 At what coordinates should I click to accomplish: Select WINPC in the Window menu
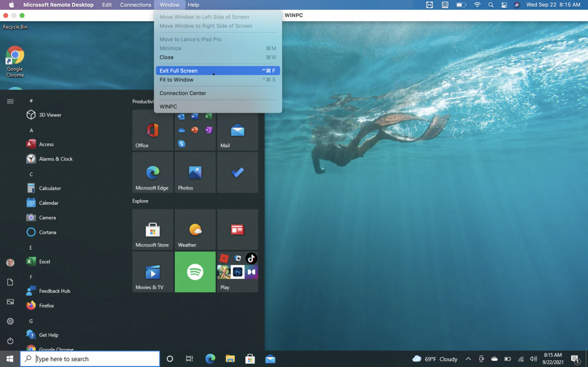tap(218, 107)
